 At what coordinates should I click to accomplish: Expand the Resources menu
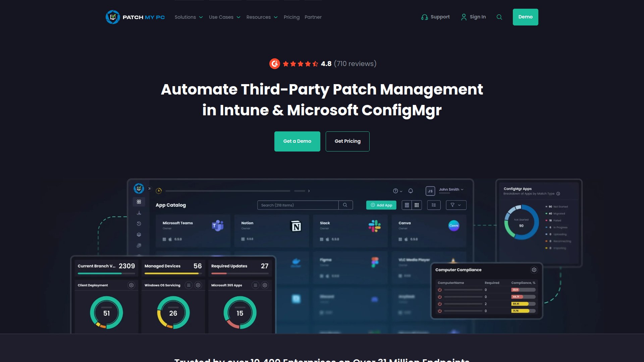pos(262,17)
